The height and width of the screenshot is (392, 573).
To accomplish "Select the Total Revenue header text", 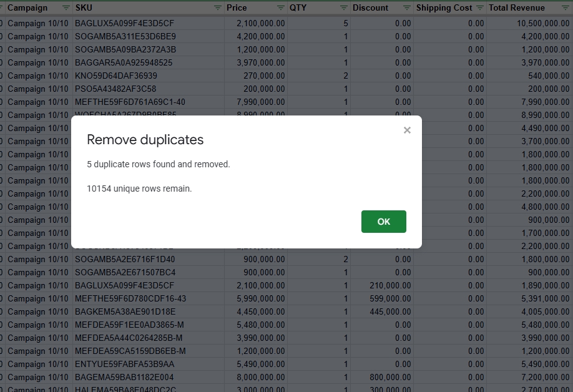I will (517, 7).
